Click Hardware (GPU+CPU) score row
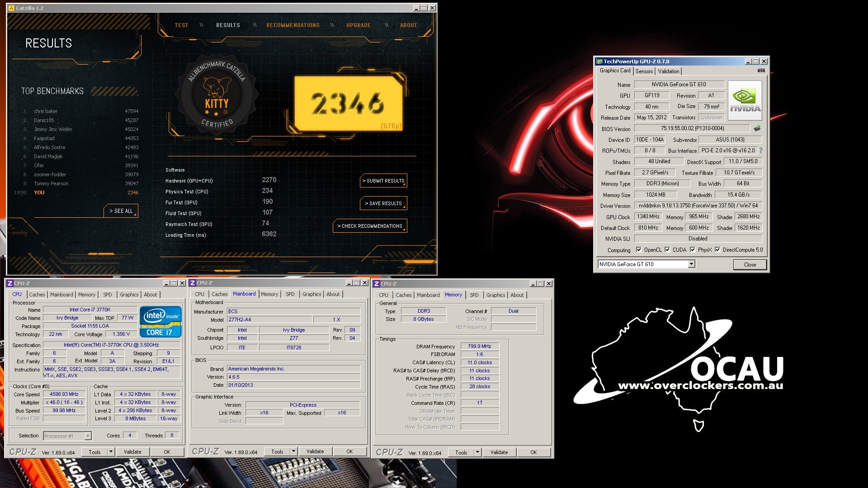This screenshot has height=488, width=868. (222, 180)
